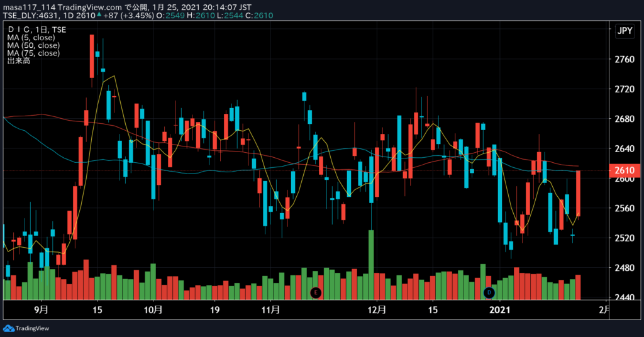Select the 出来高 volume indicator label
Screen dimensions: 644x337
(x=18, y=61)
